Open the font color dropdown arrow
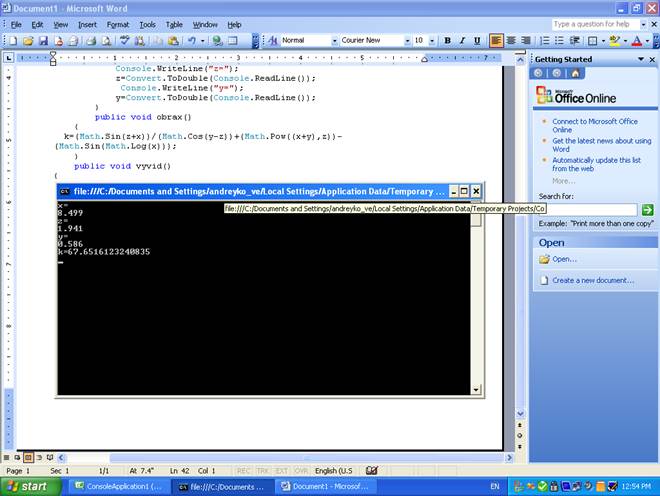This screenshot has width=660, height=496. [x=647, y=40]
